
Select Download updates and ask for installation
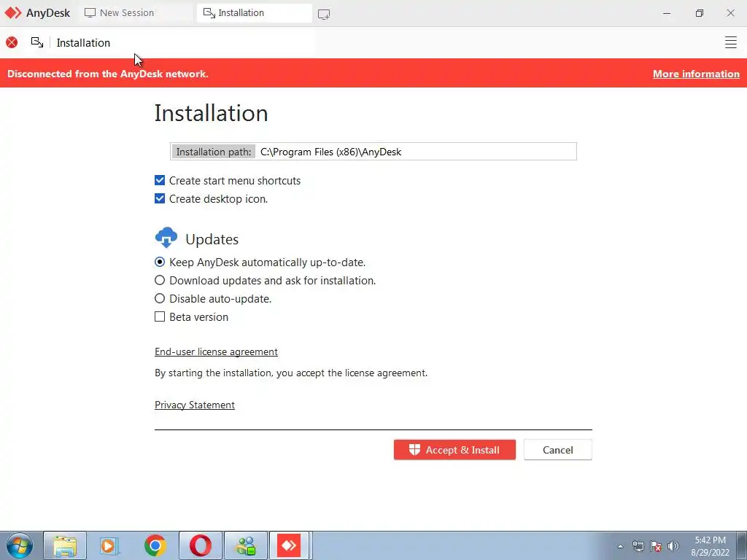pyautogui.click(x=160, y=281)
